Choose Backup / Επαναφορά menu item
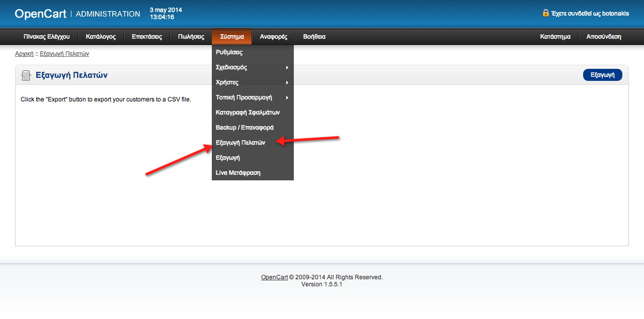The width and height of the screenshot is (644, 319). coord(253,128)
